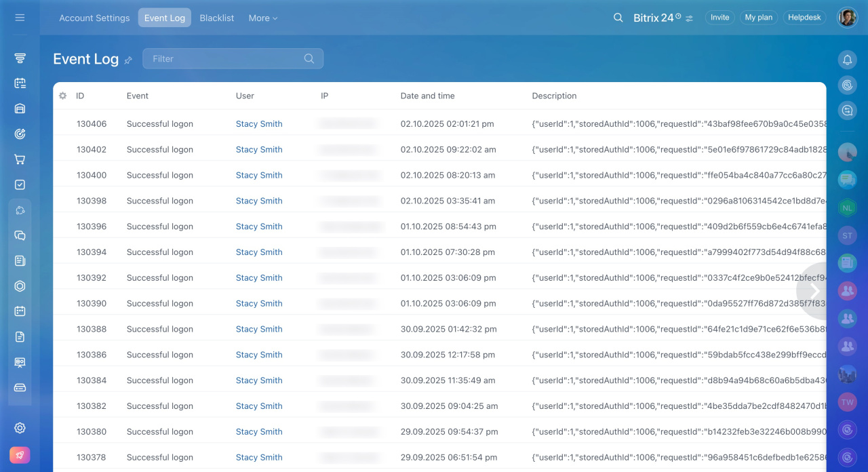Pin the Event Log page

(x=128, y=60)
